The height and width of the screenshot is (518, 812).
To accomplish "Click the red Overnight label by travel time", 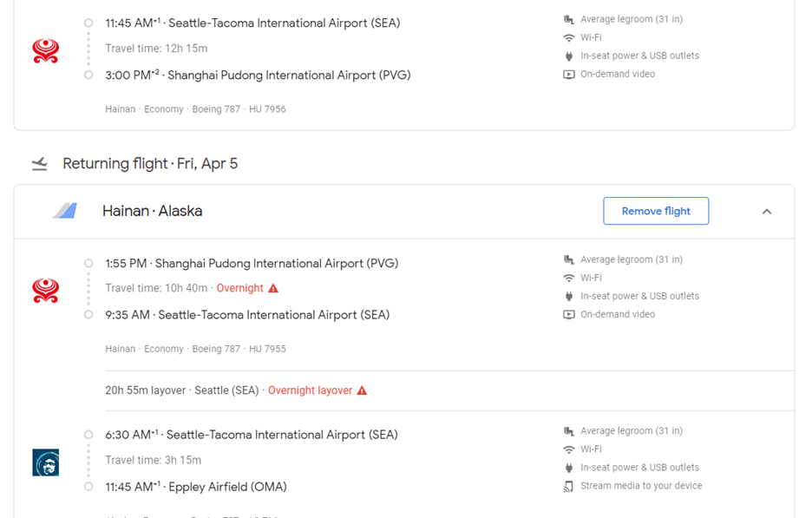I will click(x=239, y=288).
